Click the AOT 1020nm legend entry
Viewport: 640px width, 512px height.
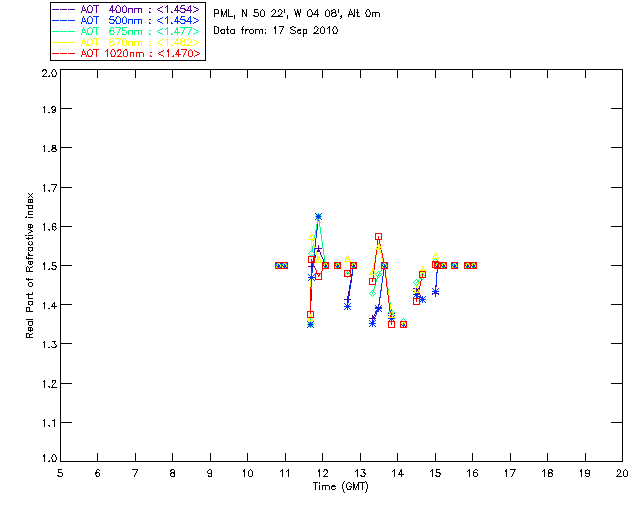coord(126,53)
